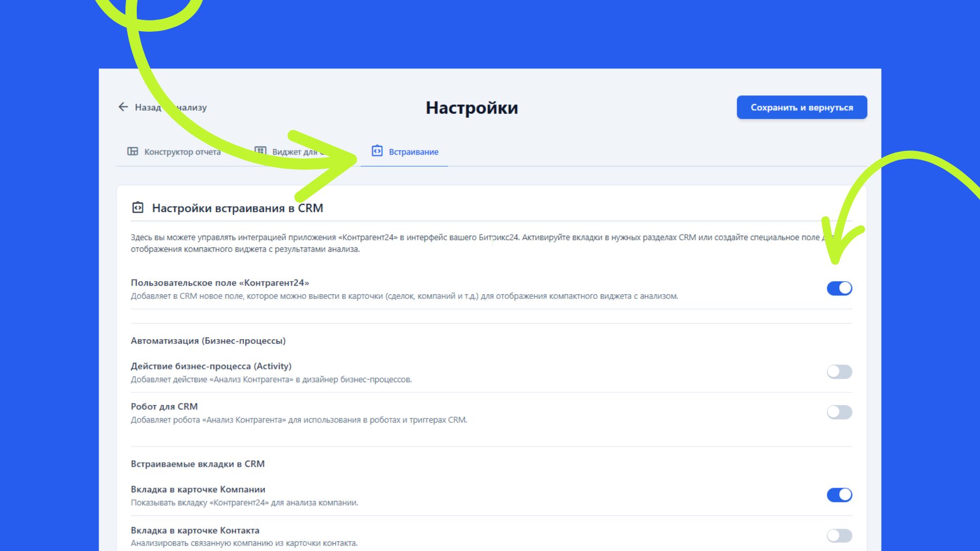Click the Встраивание tab embed icon

coord(377,151)
